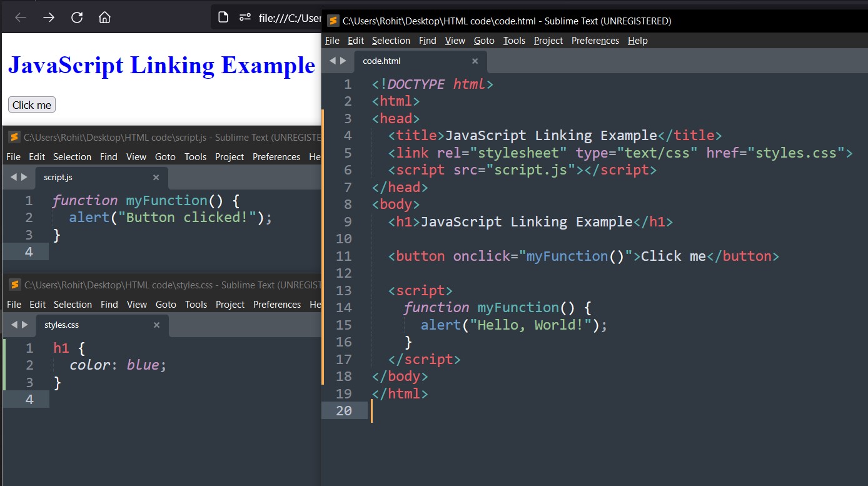The width and height of the screenshot is (868, 486).
Task: Open the Selection menu in styles.css window
Action: (73, 304)
